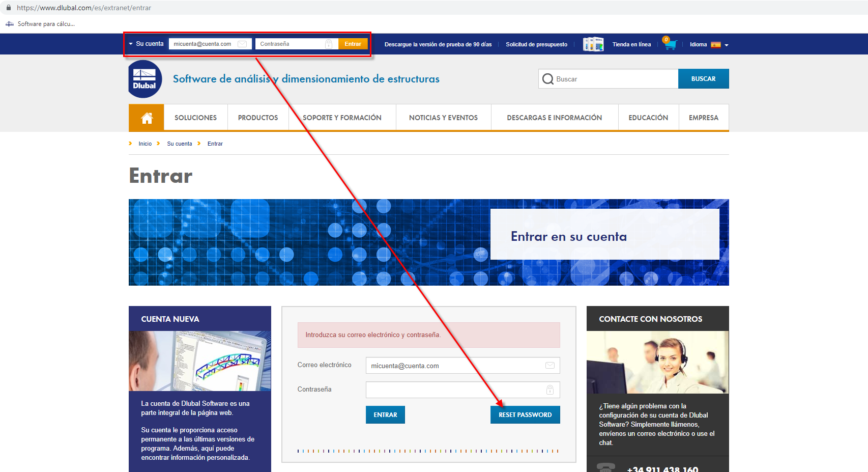The height and width of the screenshot is (472, 868).
Task: Open the PRODUCTOS menu
Action: coord(258,118)
